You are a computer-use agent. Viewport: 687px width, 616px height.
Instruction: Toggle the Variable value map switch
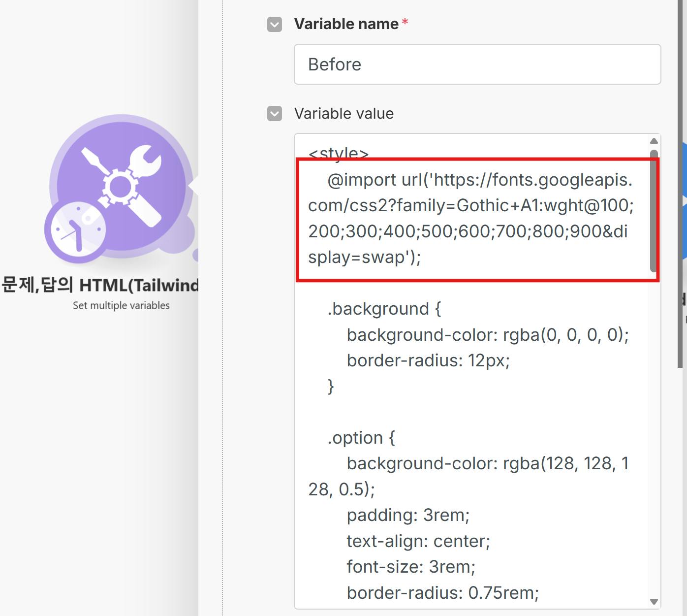[275, 114]
